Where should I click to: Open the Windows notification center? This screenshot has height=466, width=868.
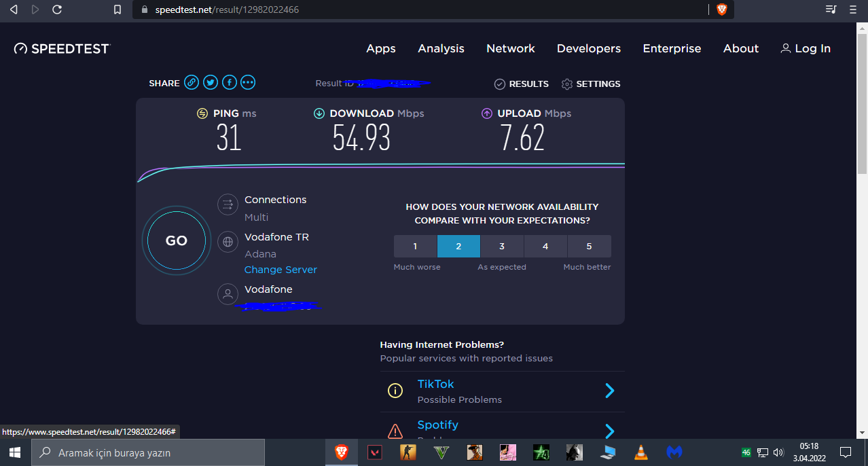coord(846,452)
